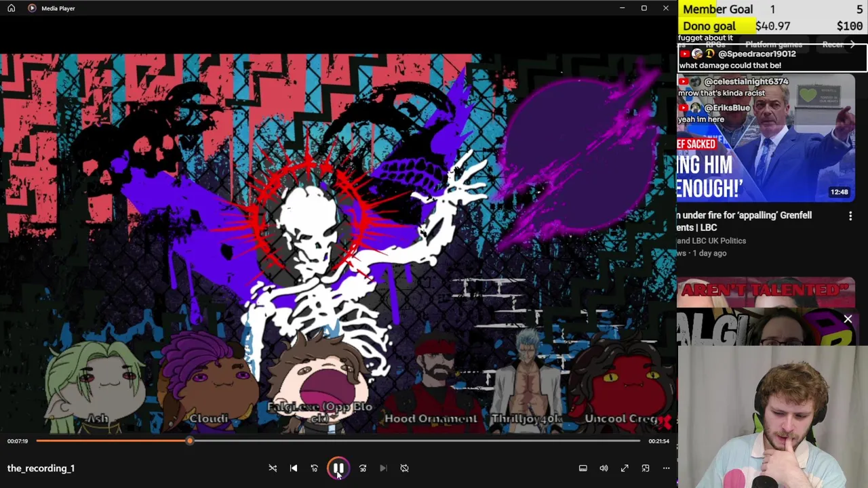This screenshot has width=868, height=488.
Task: Skip back 10 seconds
Action: click(314, 468)
